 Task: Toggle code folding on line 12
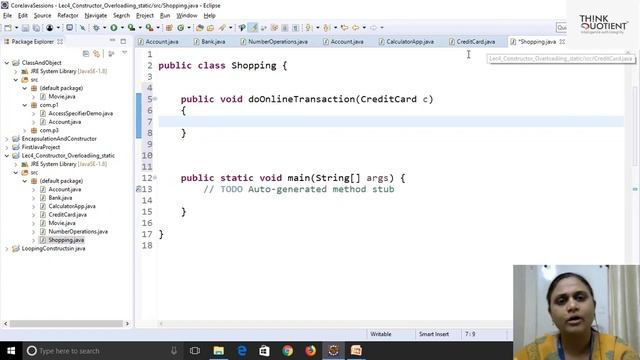pos(155,178)
